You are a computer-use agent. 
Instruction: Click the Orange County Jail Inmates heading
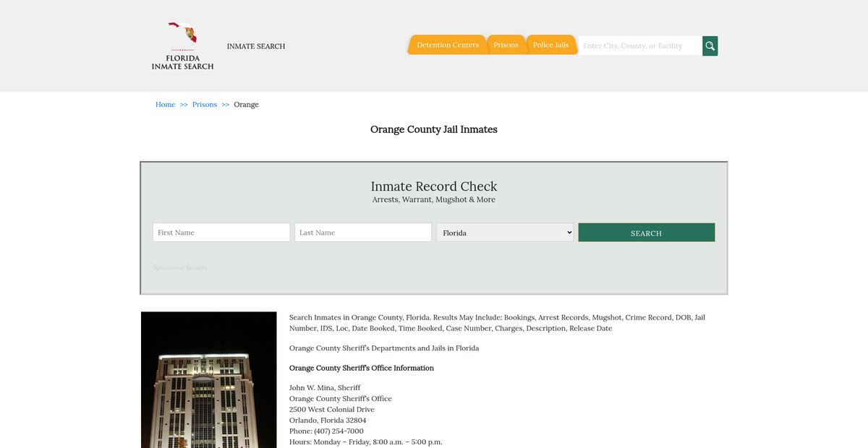coord(434,129)
